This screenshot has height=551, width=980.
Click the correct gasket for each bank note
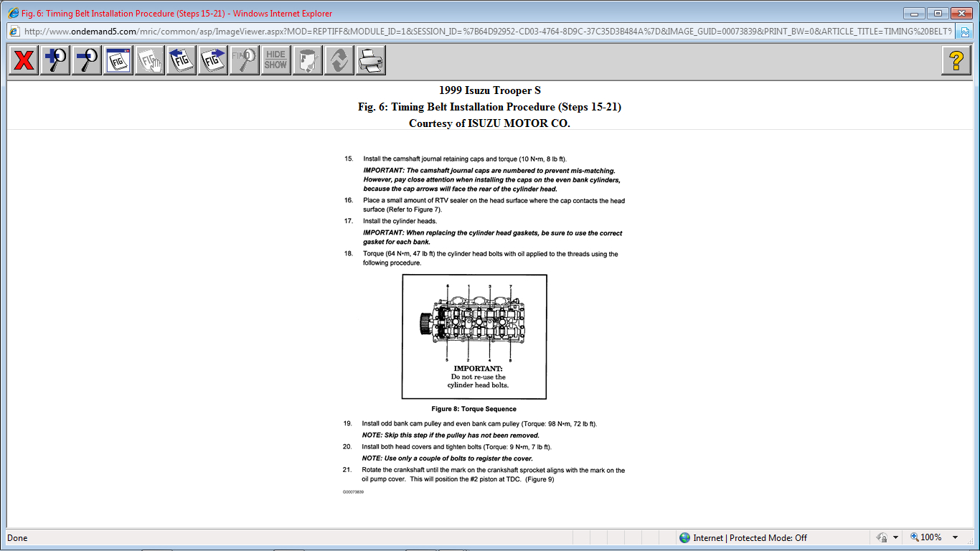[x=493, y=237]
